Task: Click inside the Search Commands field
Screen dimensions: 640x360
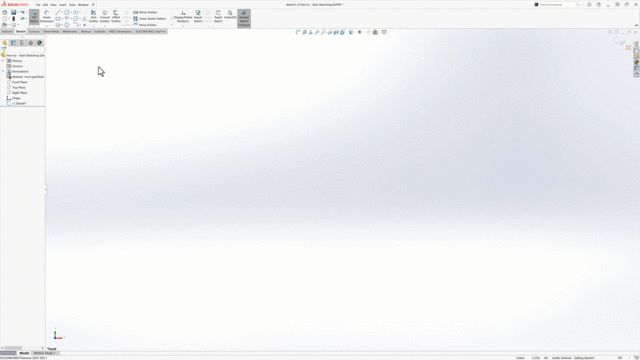Action: tap(557, 5)
